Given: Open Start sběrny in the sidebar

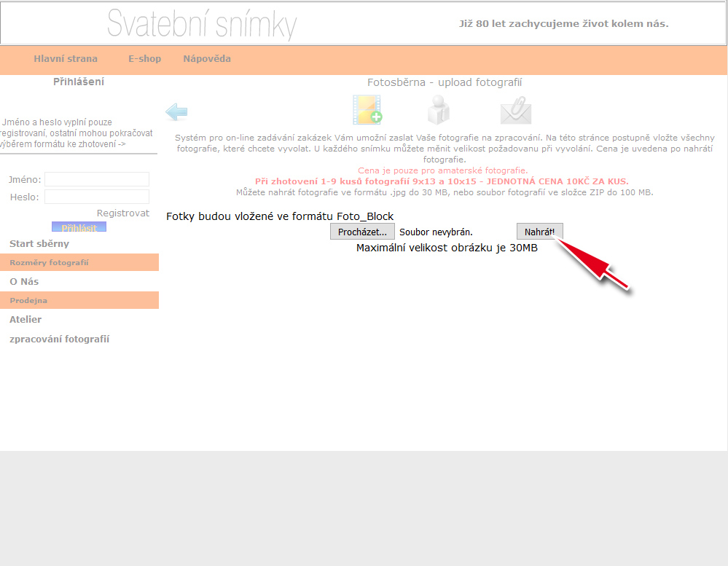Looking at the screenshot, I should point(39,244).
